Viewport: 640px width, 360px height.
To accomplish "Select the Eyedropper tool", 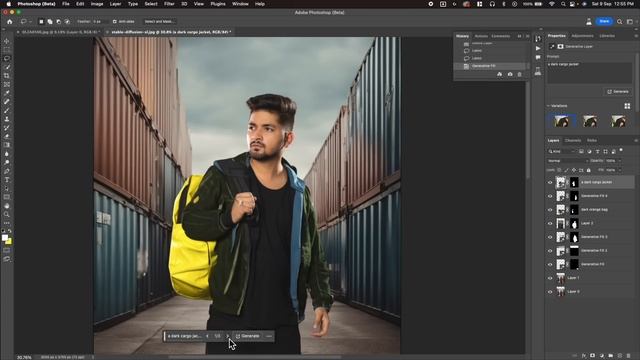I will coord(7,93).
